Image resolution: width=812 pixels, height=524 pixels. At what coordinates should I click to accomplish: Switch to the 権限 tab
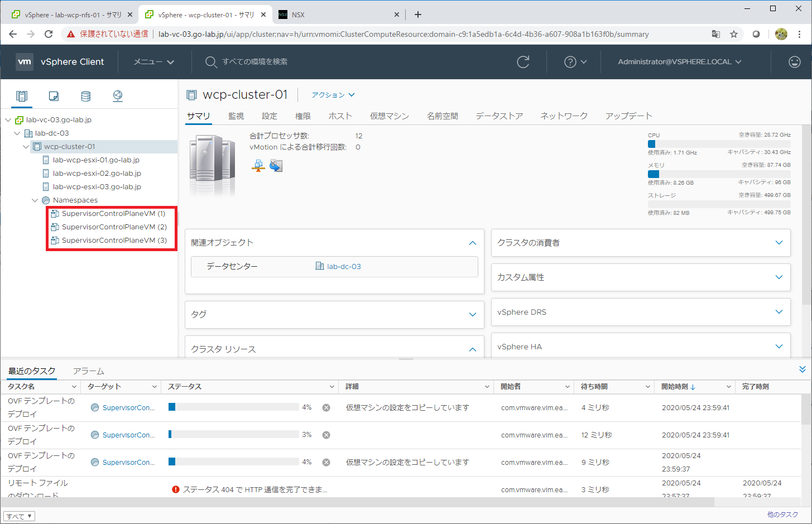coord(303,116)
